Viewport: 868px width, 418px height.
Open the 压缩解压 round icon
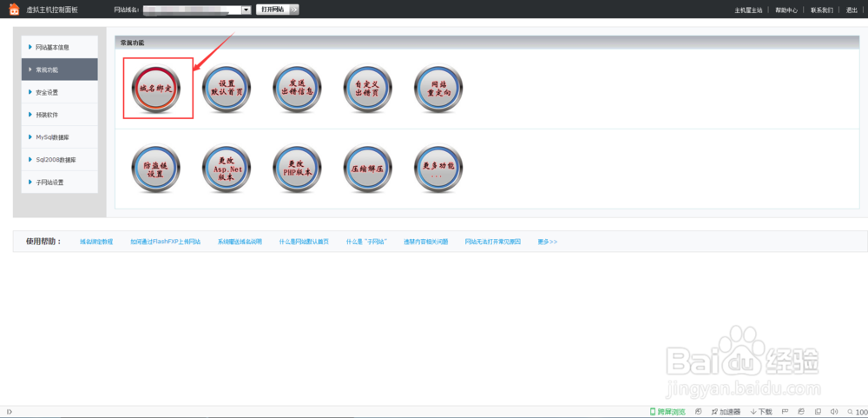click(367, 169)
